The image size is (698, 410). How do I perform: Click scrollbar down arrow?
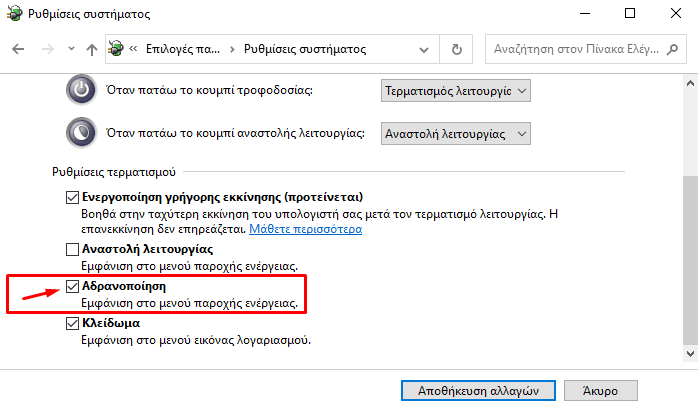[x=690, y=354]
